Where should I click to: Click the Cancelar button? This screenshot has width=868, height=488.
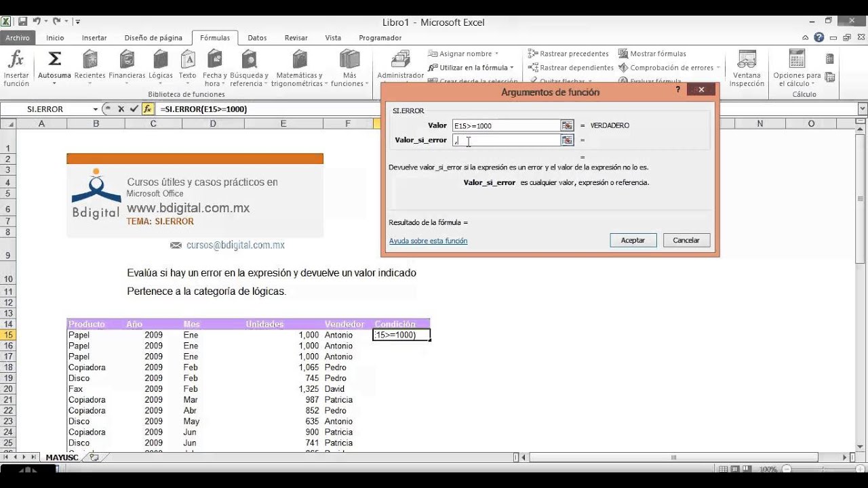686,240
